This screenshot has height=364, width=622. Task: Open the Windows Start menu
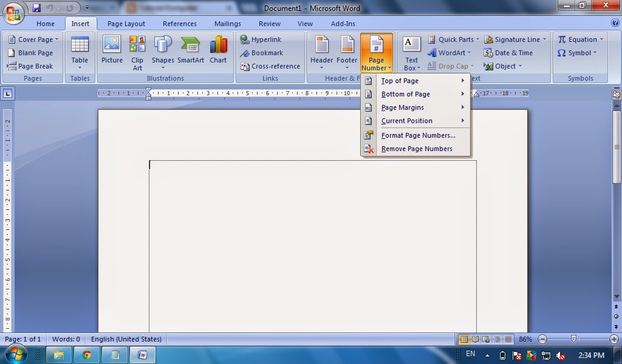pos(15,354)
